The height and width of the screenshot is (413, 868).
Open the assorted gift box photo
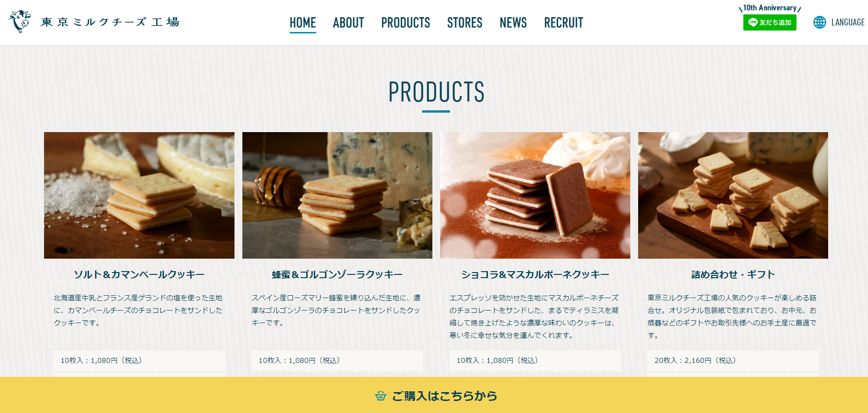pos(733,195)
